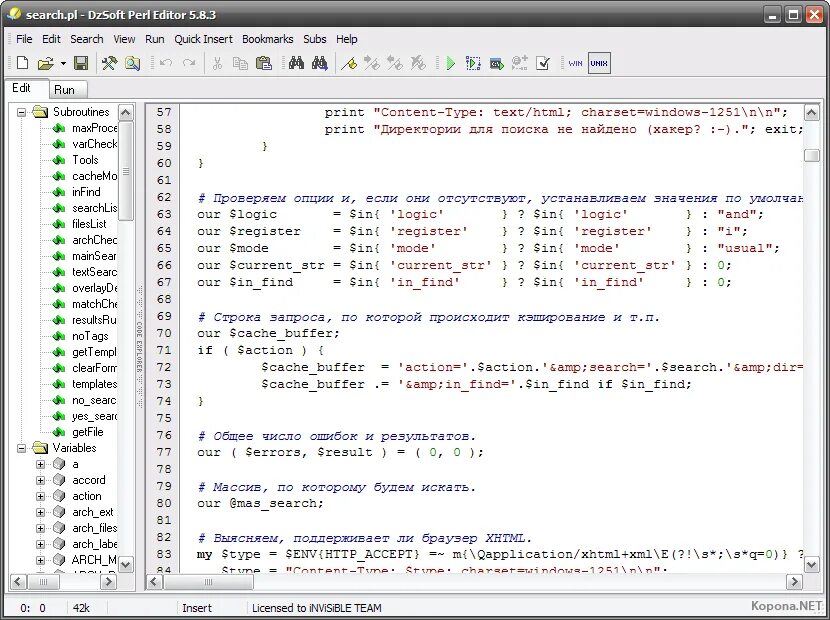Screen dimensions: 830x620
Task: Click the Redo arrow icon
Action: coord(189,64)
